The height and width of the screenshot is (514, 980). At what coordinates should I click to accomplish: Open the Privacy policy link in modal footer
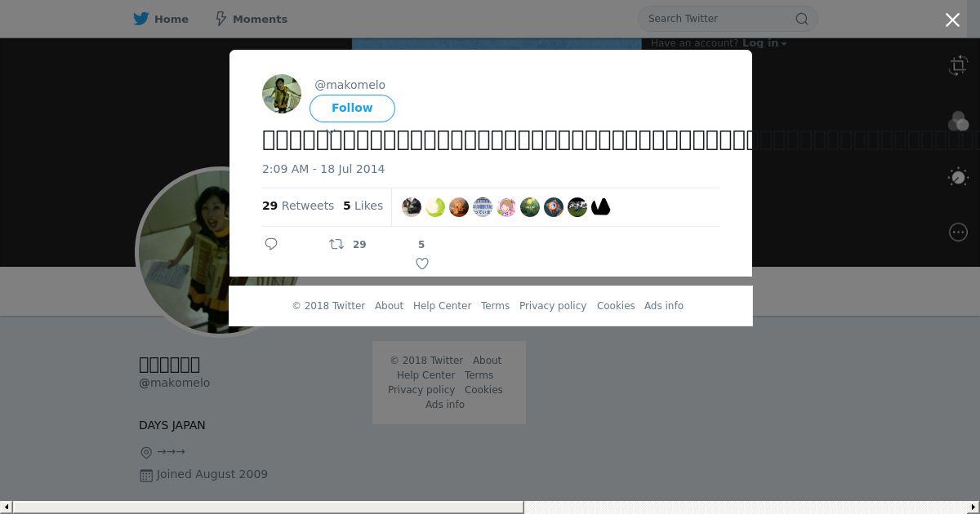(553, 306)
